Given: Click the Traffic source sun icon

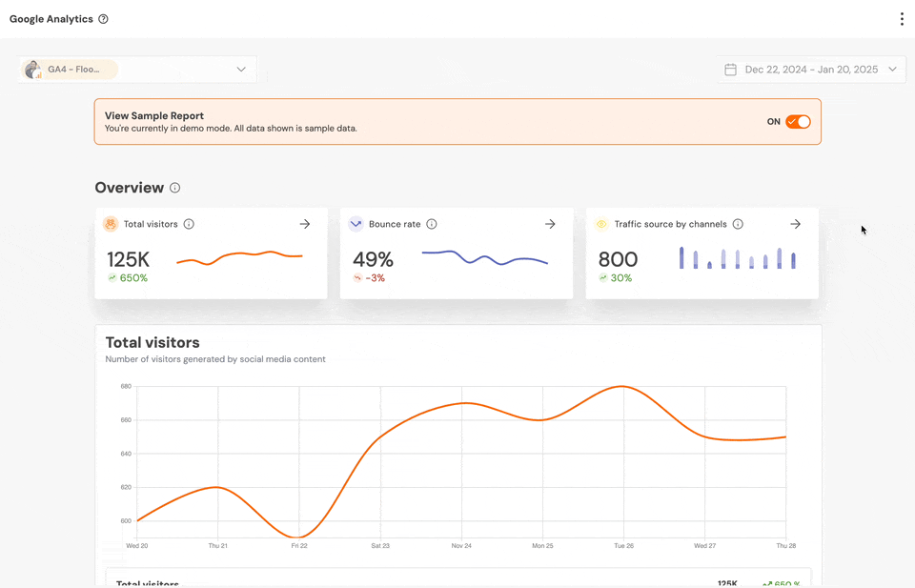Looking at the screenshot, I should tap(601, 223).
